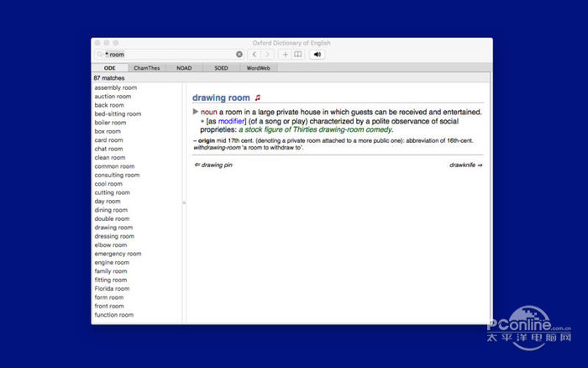Viewport: 588px width, 368px height.
Task: Click the magnifier icon in search box
Action: pos(100,55)
